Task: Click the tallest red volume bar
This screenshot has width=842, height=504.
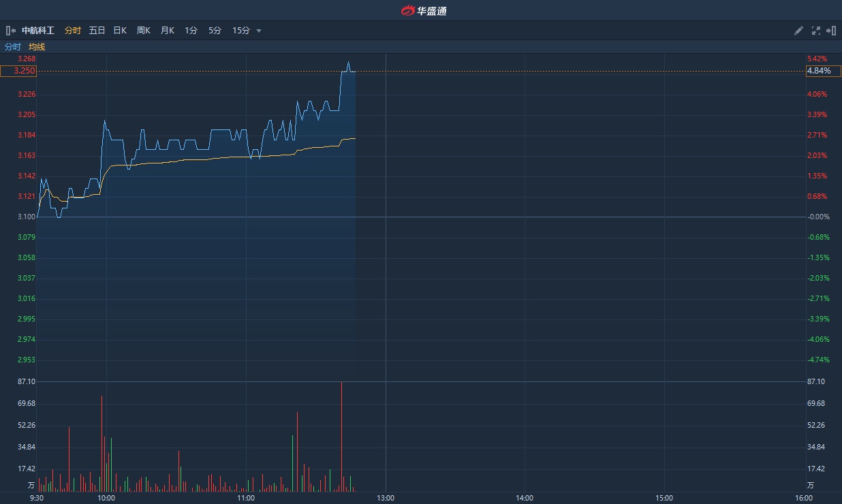Action: point(341,436)
